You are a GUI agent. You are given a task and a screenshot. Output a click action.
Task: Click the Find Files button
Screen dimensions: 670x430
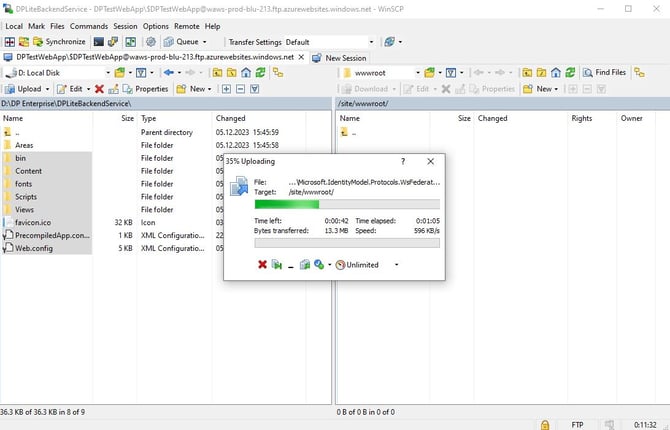(x=604, y=72)
